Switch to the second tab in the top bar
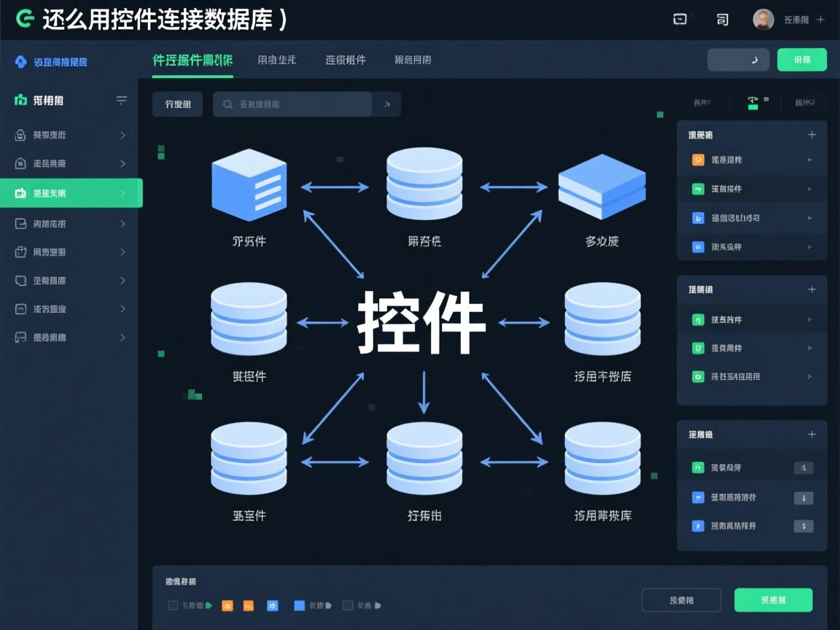 point(276,60)
